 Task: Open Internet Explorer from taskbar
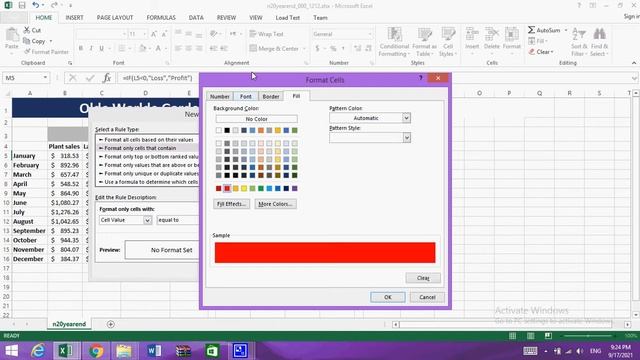coord(38,351)
